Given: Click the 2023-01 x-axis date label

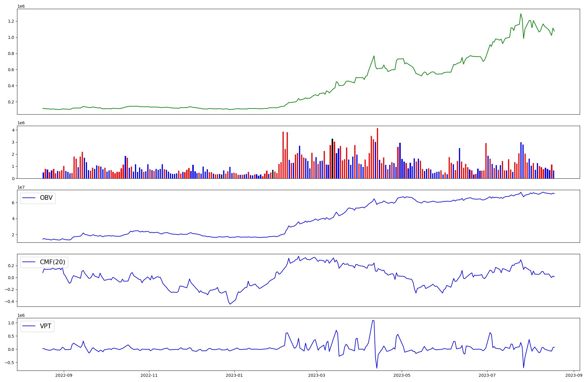Looking at the screenshot, I should tap(234, 375).
